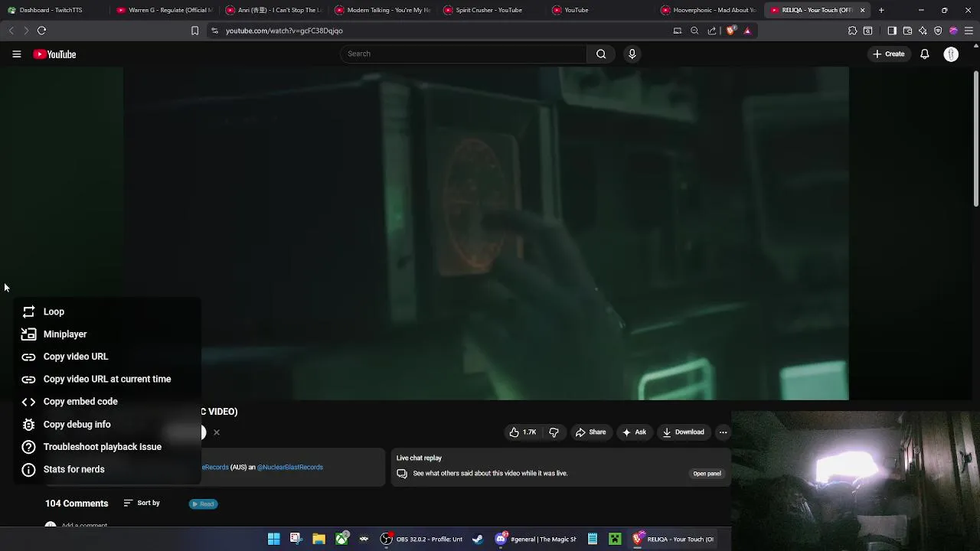This screenshot has height=551, width=980.
Task: Click the video player frame
Action: tap(485, 233)
